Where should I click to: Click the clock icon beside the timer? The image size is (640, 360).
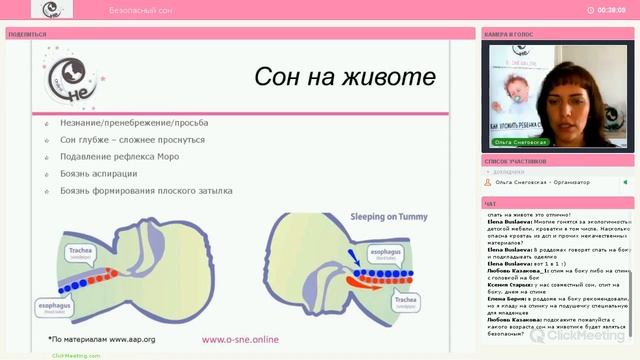click(x=590, y=10)
